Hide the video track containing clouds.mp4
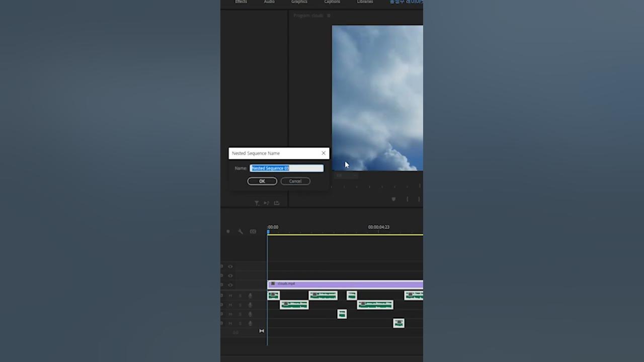The image size is (644, 362). pos(230,285)
